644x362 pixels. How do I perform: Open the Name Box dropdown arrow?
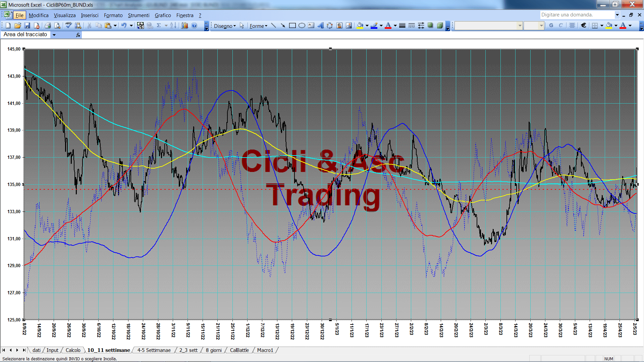tap(54, 35)
